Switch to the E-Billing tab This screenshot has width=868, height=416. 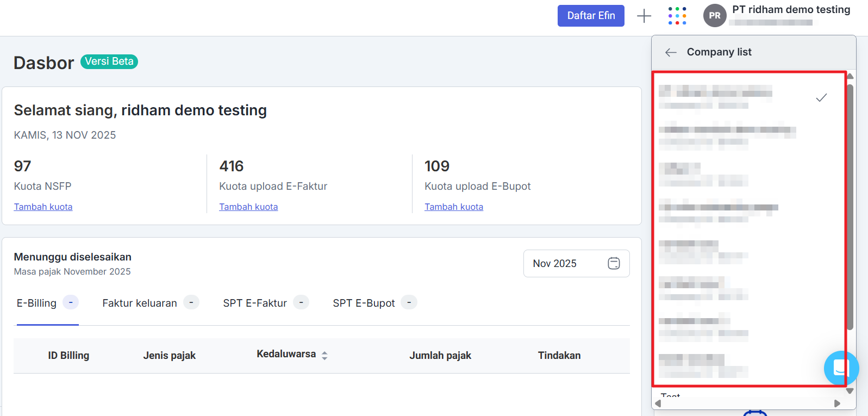[37, 303]
